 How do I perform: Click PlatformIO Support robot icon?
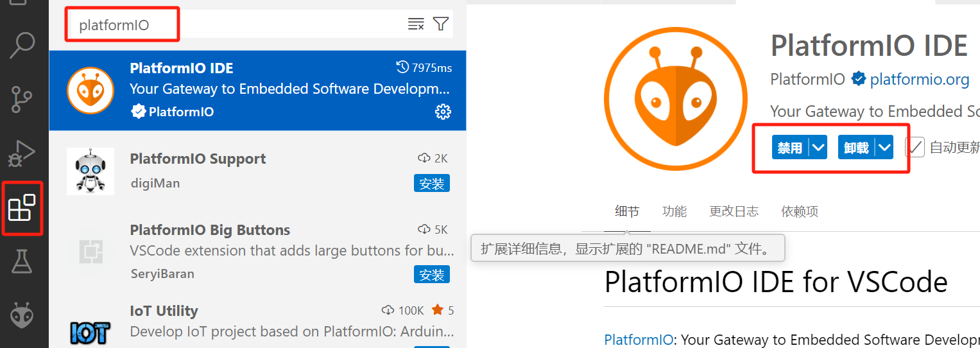90,171
